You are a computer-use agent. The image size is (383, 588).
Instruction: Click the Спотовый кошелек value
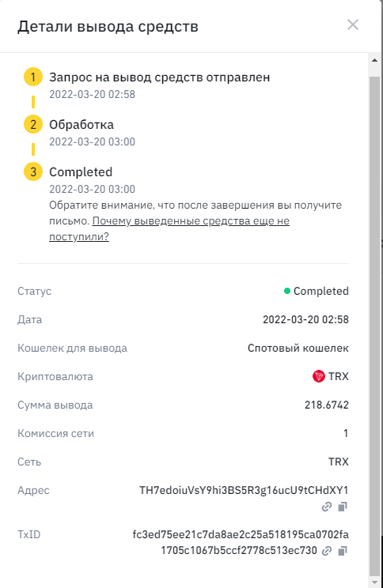298,348
